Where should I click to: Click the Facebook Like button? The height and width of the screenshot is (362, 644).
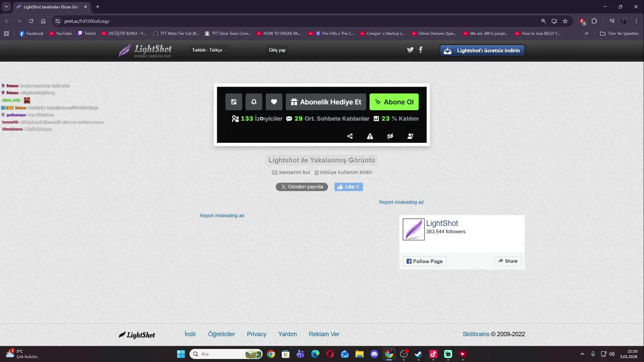[348, 187]
